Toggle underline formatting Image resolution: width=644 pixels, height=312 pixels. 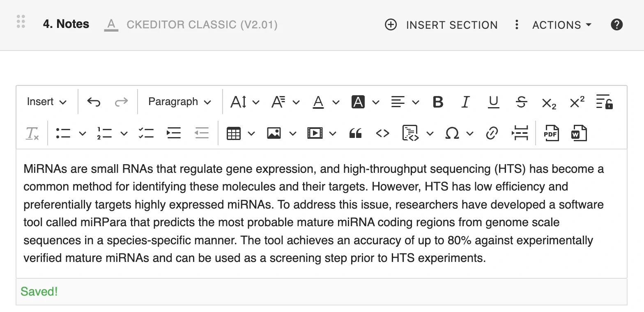point(493,102)
